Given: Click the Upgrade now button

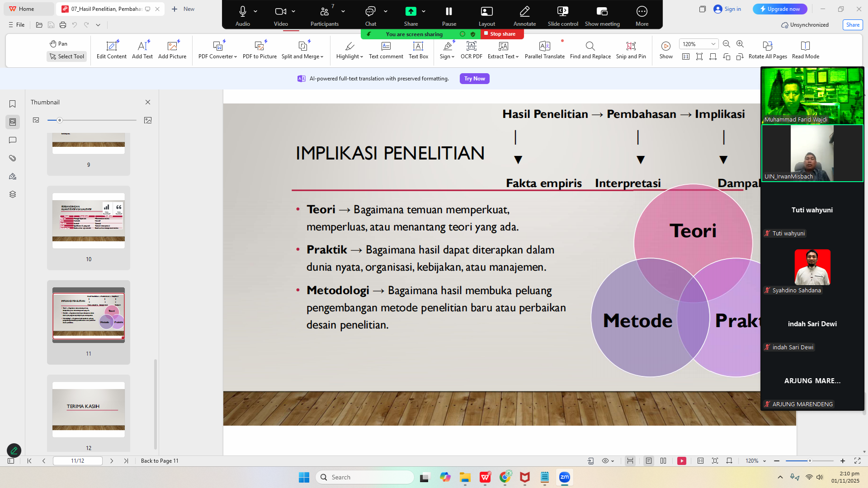Looking at the screenshot, I should [779, 9].
